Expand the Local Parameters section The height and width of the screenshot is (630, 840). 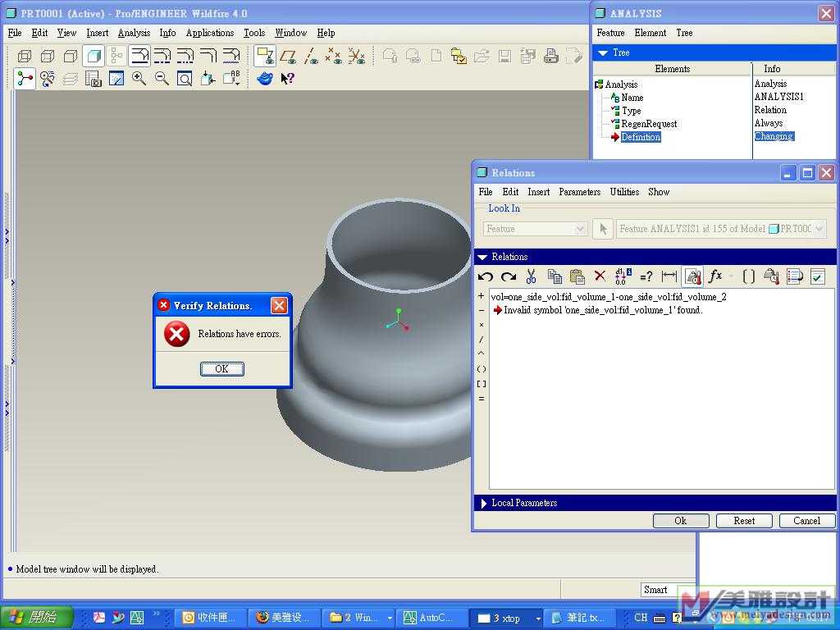pyautogui.click(x=482, y=503)
